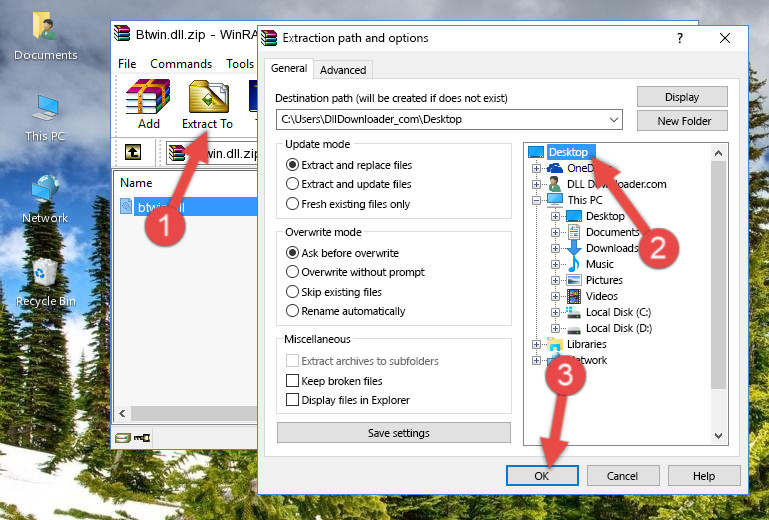Image resolution: width=769 pixels, height=520 pixels.
Task: Enable the Keep broken files checkbox
Action: tap(293, 381)
